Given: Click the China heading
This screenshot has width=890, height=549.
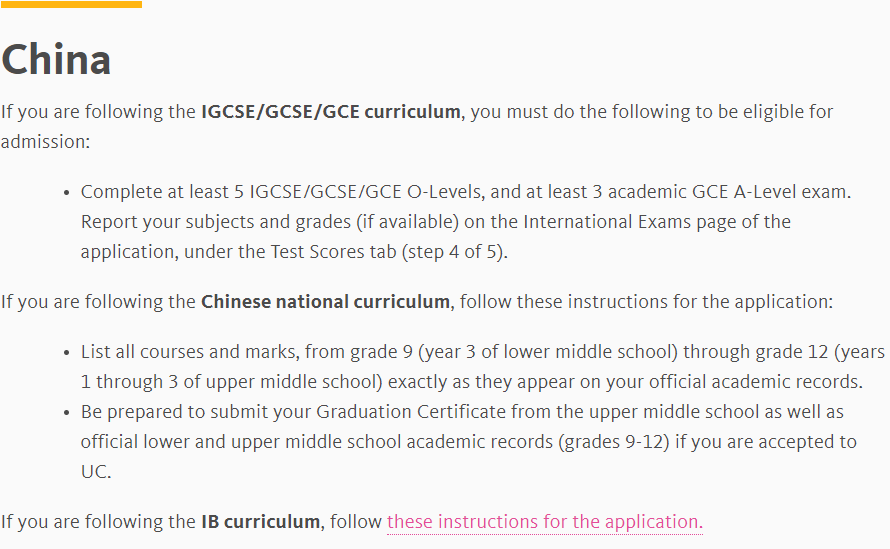Looking at the screenshot, I should tap(56, 59).
